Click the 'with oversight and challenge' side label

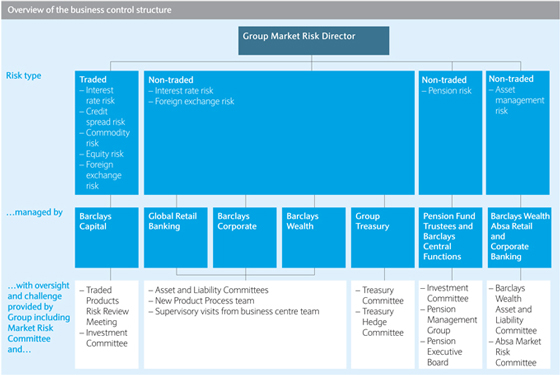pos(39,317)
